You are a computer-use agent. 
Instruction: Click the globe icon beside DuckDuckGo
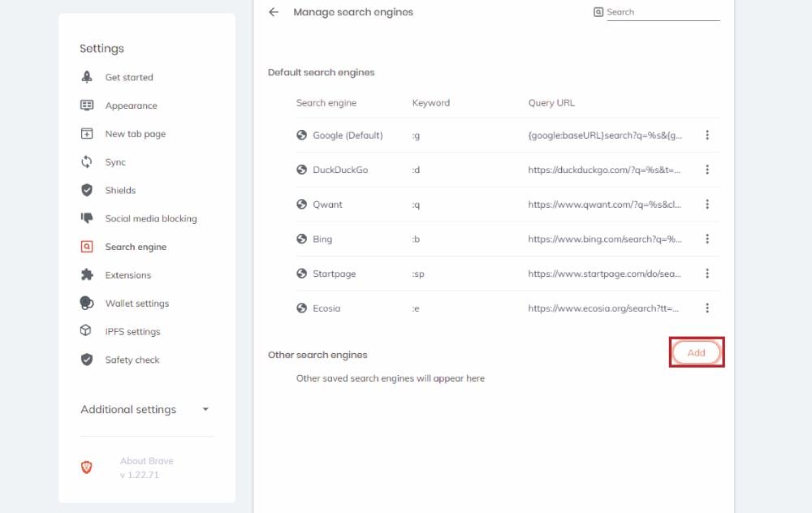[301, 170]
